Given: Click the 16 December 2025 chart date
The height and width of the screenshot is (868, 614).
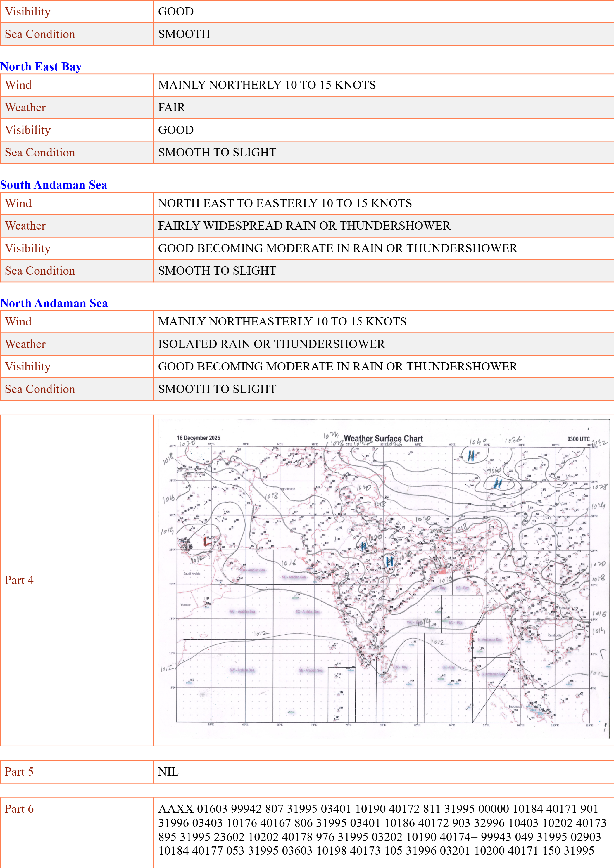Looking at the screenshot, I should coord(198,438).
